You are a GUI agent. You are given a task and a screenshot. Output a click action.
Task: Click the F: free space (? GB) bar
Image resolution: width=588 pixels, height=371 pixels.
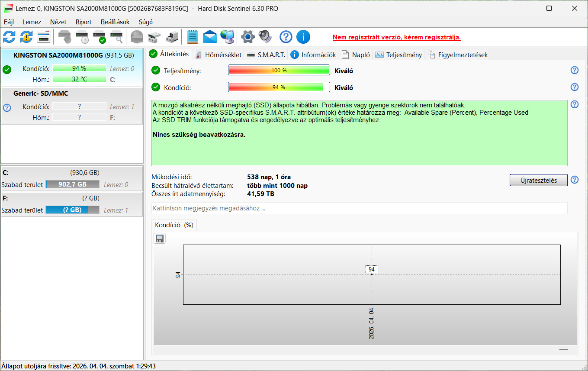pyautogui.click(x=72, y=210)
